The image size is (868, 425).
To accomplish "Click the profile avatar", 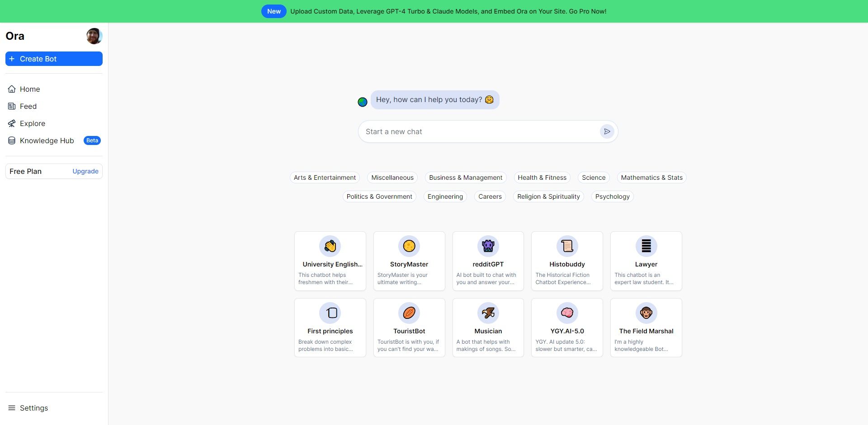I will [94, 36].
